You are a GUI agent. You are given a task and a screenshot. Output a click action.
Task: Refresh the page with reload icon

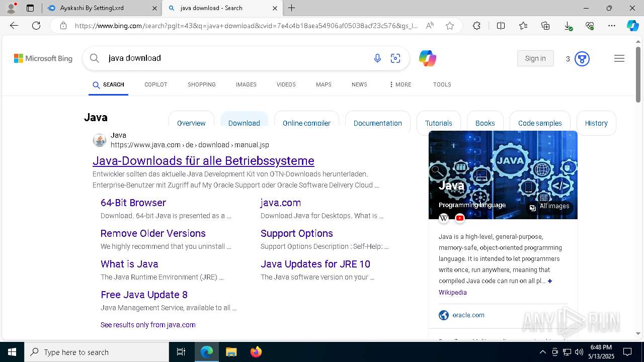pyautogui.click(x=36, y=26)
